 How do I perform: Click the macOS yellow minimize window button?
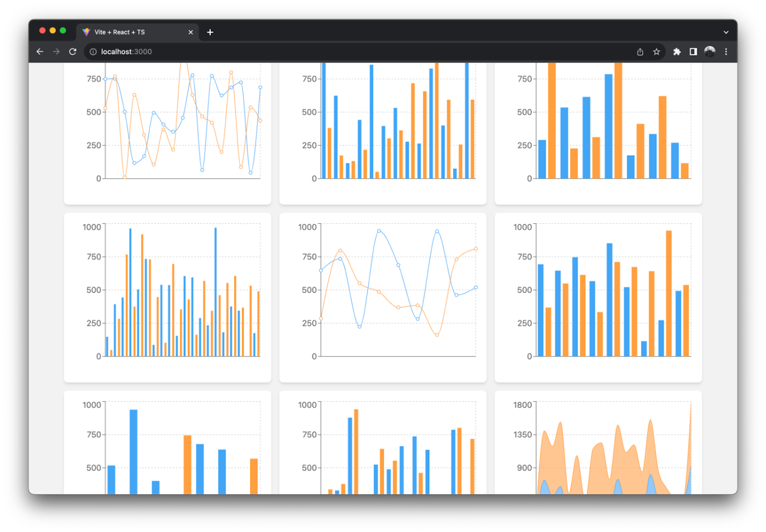coord(53,31)
